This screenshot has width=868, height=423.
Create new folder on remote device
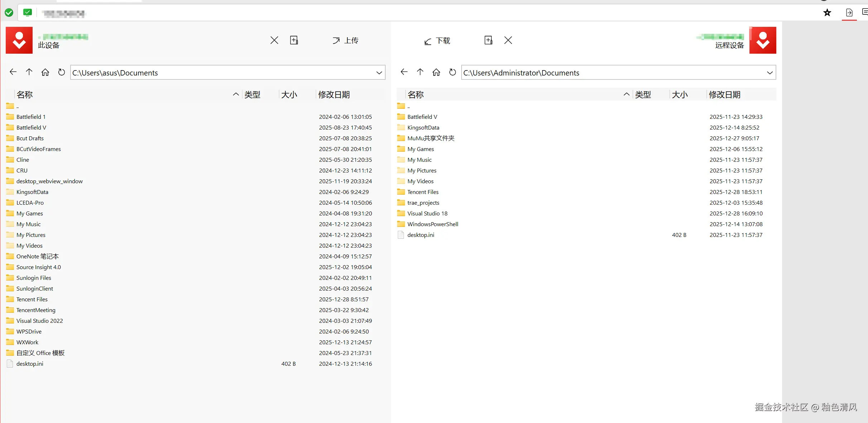tap(488, 40)
